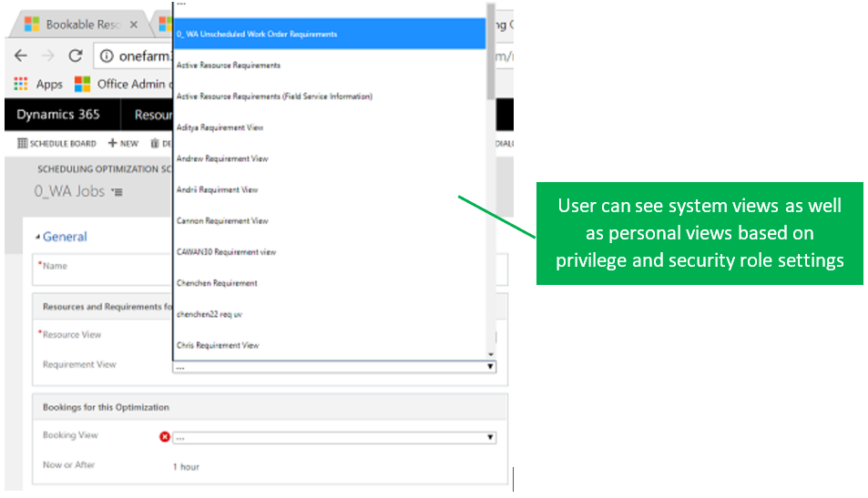The image size is (868, 498).
Task: Collapse the General section
Action: pos(38,237)
